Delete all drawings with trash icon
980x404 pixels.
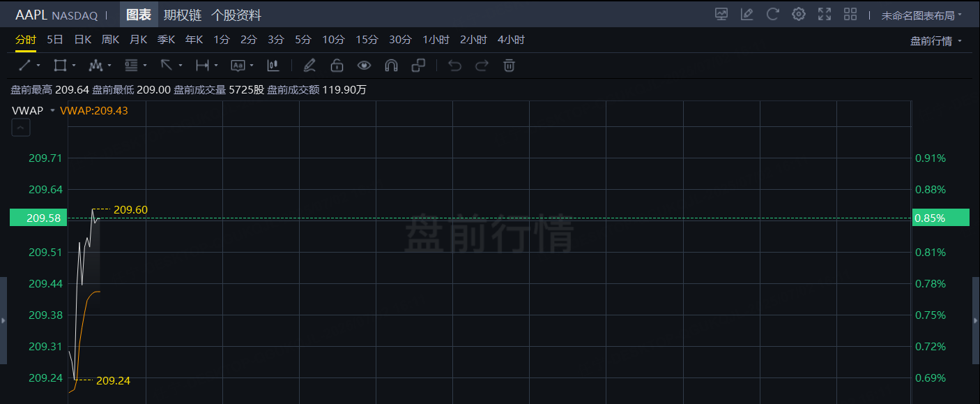point(509,66)
